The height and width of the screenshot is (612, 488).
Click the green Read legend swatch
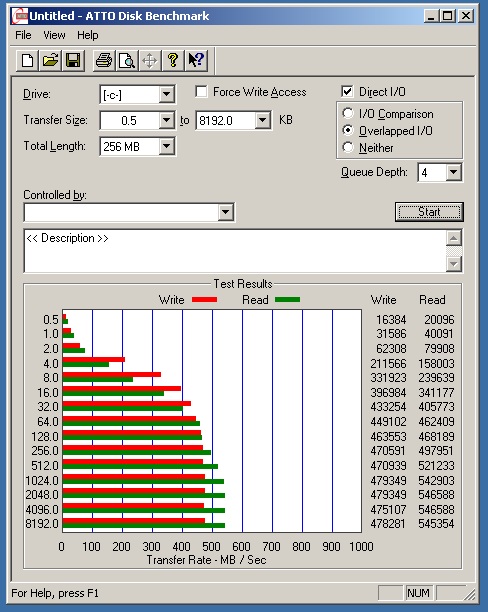coord(287,299)
